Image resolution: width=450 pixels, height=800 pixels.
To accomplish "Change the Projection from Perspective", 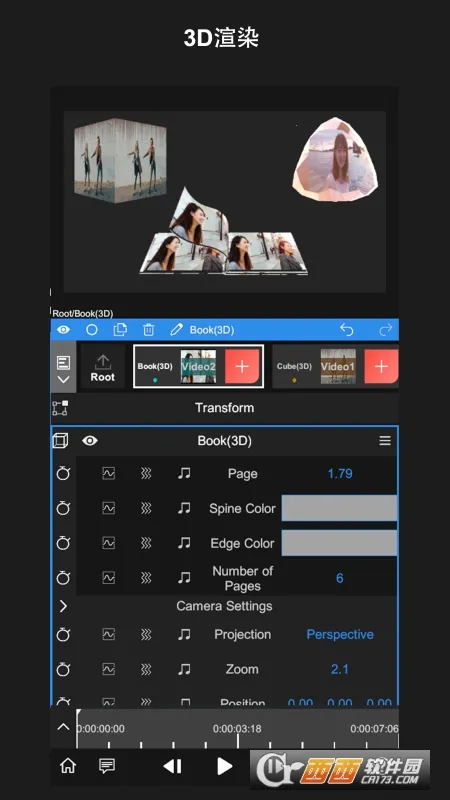I will point(340,635).
